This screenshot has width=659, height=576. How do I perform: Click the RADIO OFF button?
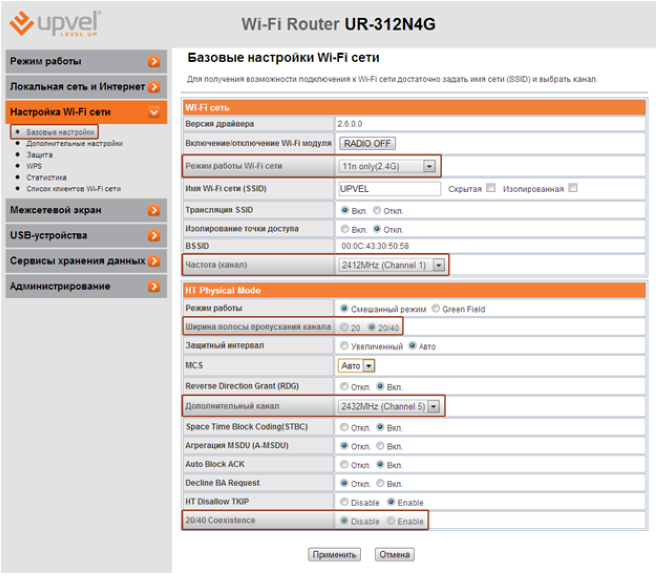(x=367, y=144)
